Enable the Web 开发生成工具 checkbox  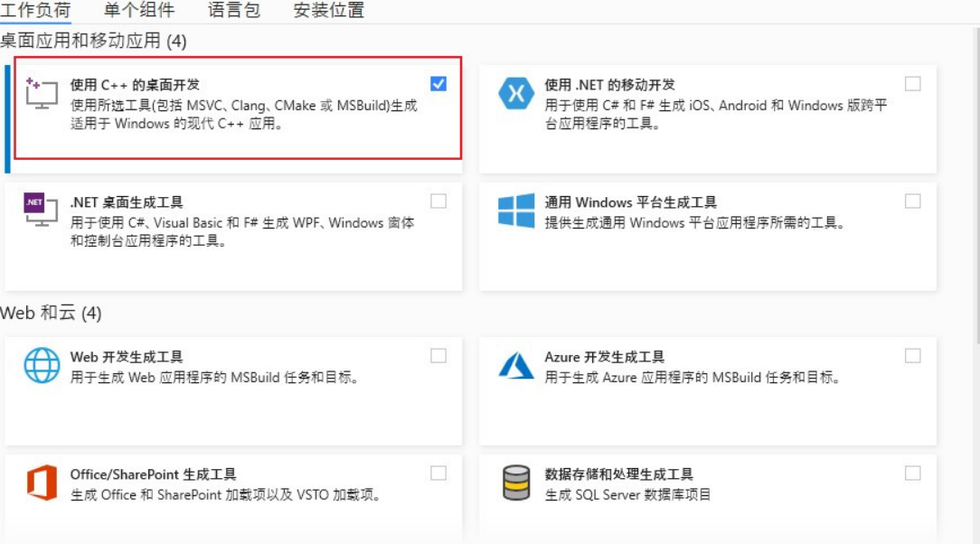pos(438,356)
